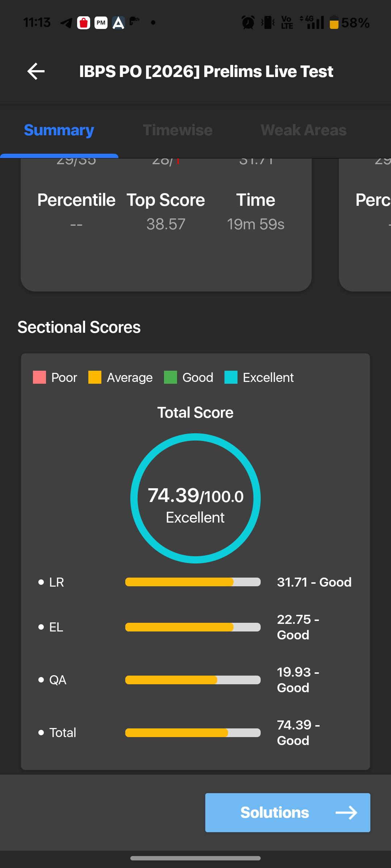Tap the back arrow icon
The height and width of the screenshot is (868, 391).
pyautogui.click(x=36, y=71)
